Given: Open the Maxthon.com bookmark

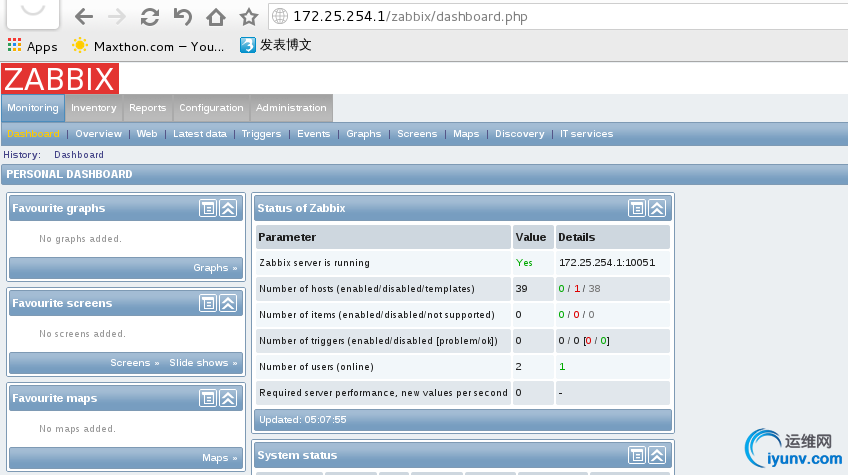Looking at the screenshot, I should (x=148, y=46).
